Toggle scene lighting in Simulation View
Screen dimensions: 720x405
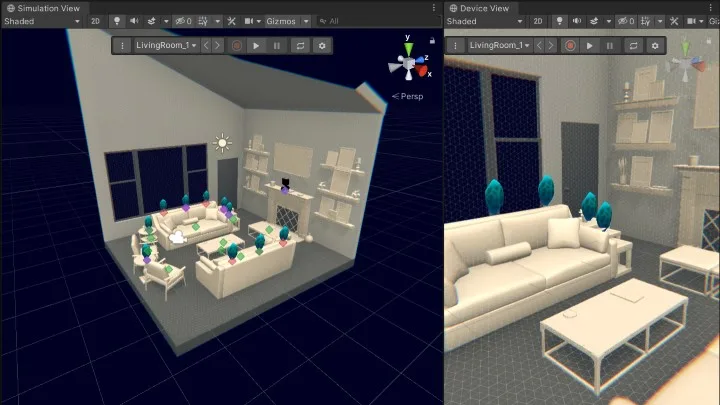pyautogui.click(x=117, y=21)
